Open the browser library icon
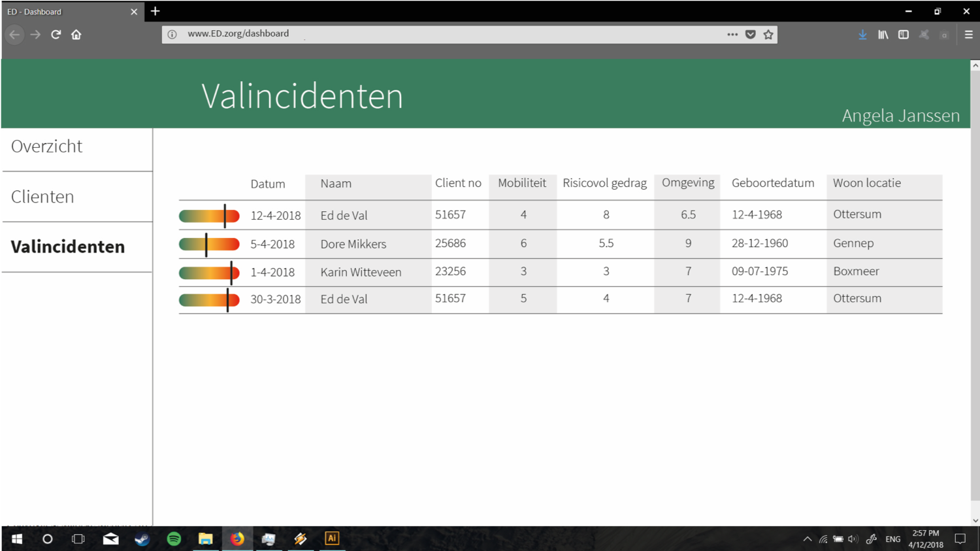This screenshot has height=551, width=980. (x=883, y=35)
